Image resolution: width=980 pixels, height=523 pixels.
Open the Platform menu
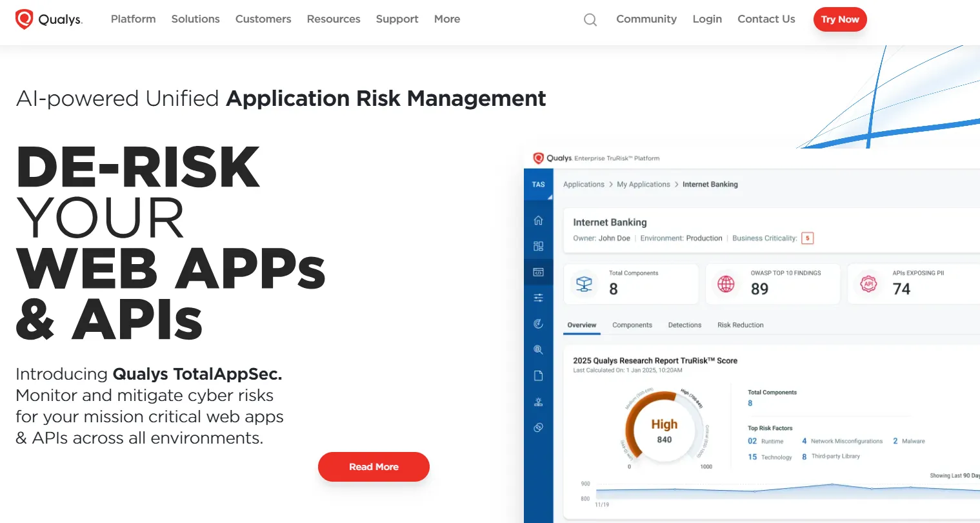134,19
